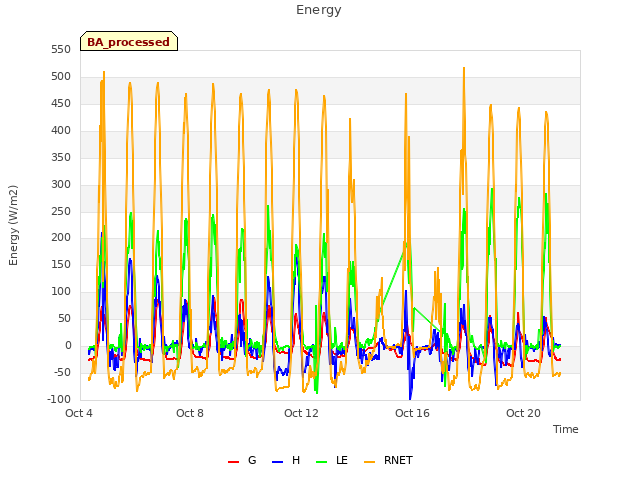This screenshot has height=480, width=640.
Task: Click the blue H legend color marker
Action: tap(277, 462)
